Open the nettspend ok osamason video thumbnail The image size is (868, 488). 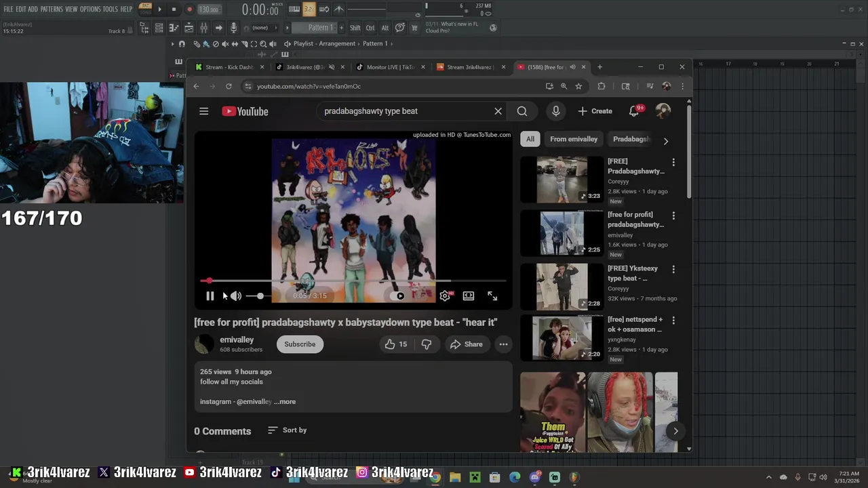coord(561,338)
